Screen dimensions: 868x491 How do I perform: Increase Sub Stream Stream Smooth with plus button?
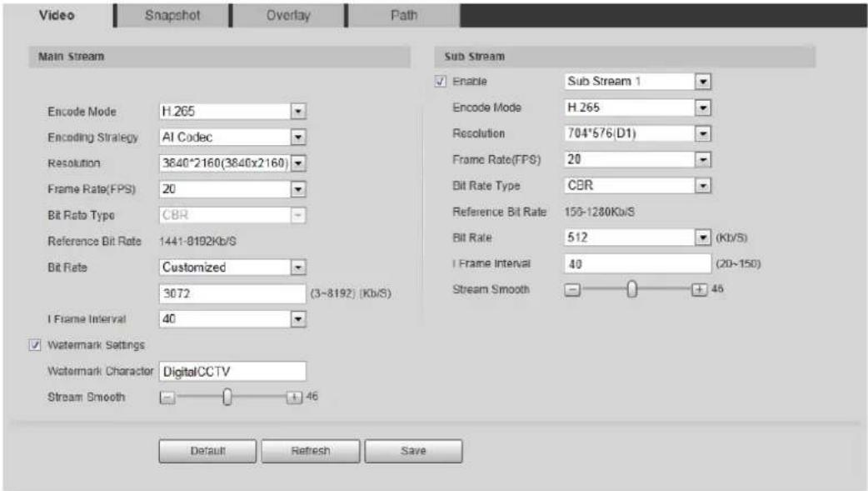coord(700,289)
